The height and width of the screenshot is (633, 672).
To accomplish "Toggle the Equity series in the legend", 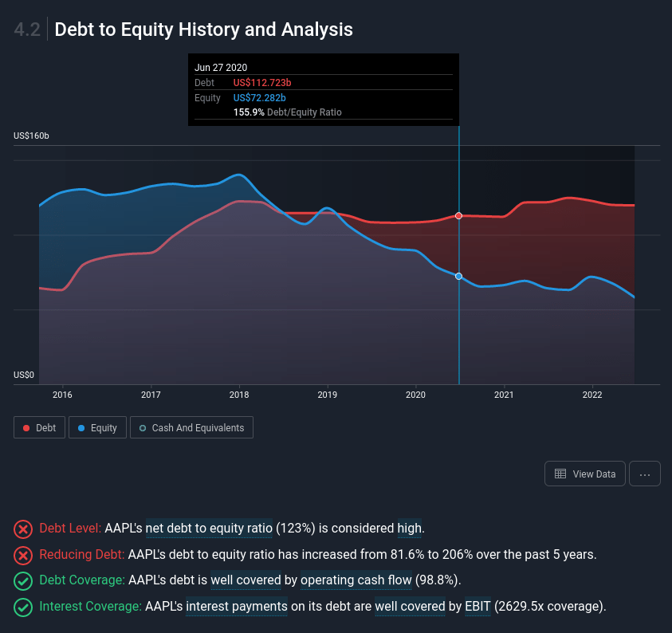I will point(96,427).
